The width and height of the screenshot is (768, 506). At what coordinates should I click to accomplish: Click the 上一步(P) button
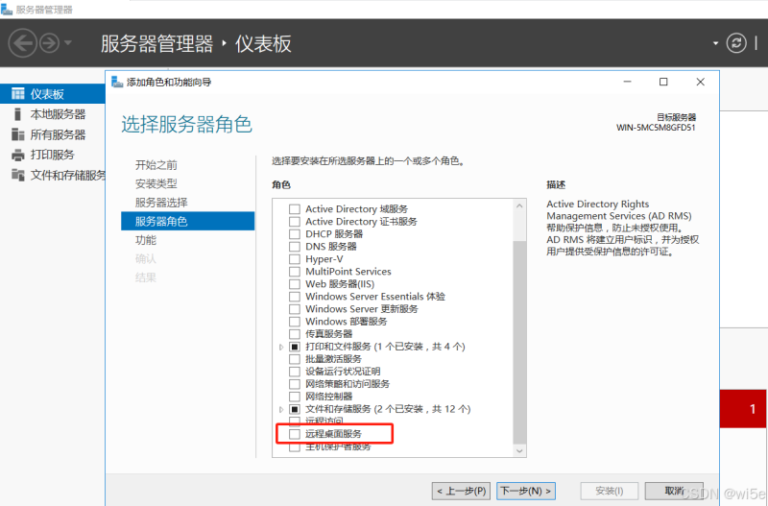coord(461,491)
